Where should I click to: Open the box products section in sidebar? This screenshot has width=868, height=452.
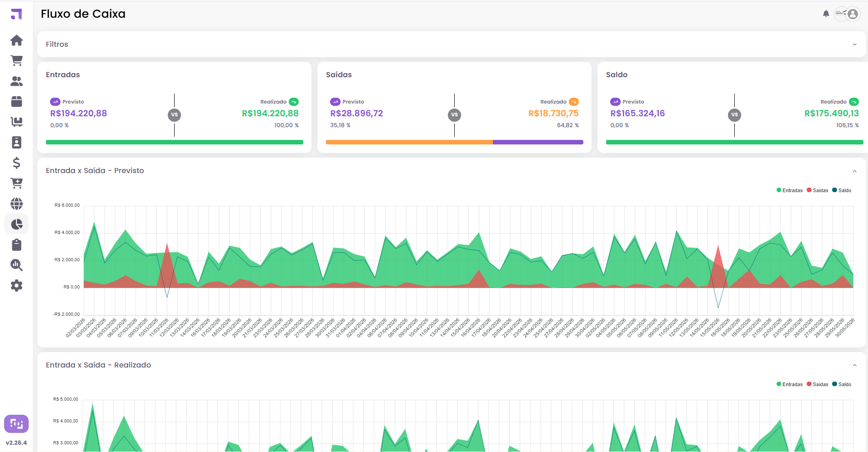[16, 102]
